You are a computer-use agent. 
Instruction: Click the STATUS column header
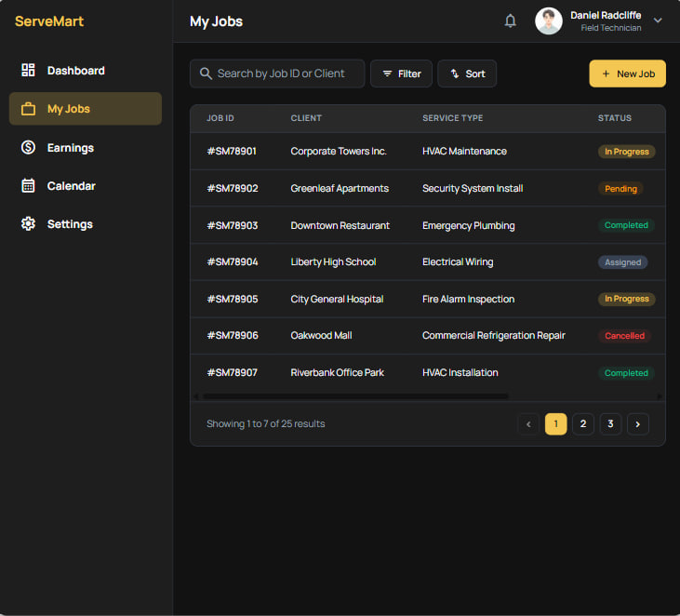(615, 118)
